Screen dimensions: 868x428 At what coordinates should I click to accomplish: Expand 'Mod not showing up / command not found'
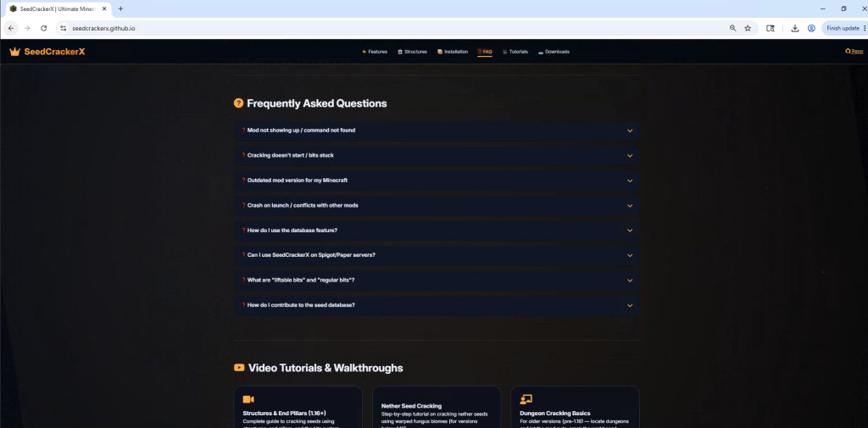[437, 131]
